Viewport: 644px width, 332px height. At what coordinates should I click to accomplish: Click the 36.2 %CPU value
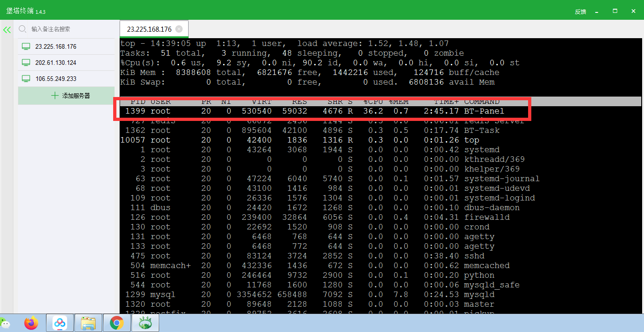[x=373, y=111]
